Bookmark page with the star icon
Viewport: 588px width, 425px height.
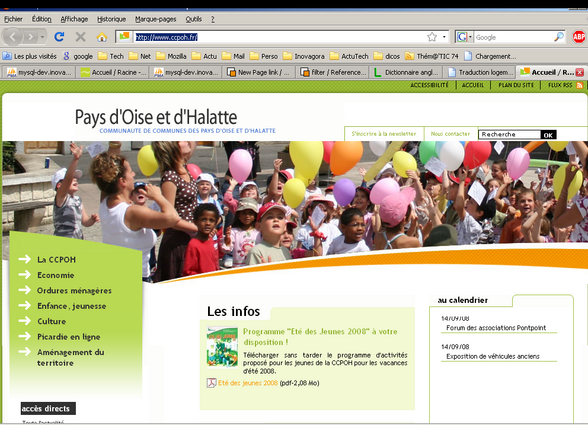click(432, 37)
